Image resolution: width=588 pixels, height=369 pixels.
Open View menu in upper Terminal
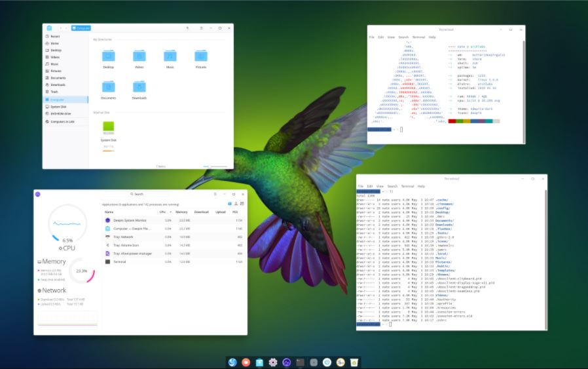pos(391,37)
